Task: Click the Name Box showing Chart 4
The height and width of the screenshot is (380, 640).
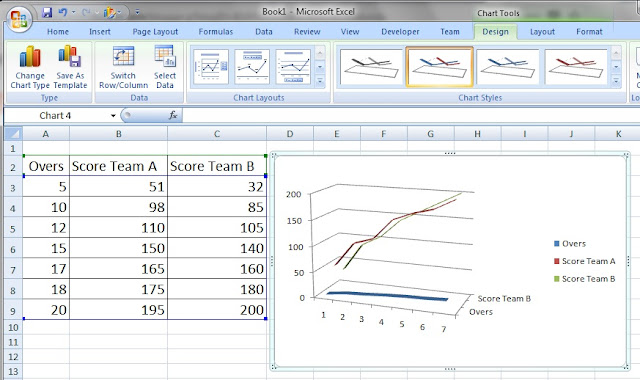Action: pos(55,116)
